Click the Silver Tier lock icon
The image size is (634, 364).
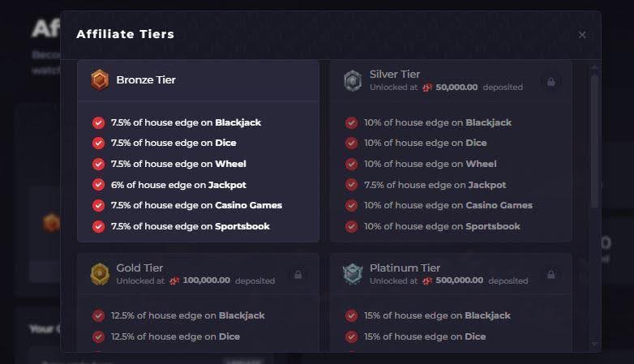coord(551,81)
